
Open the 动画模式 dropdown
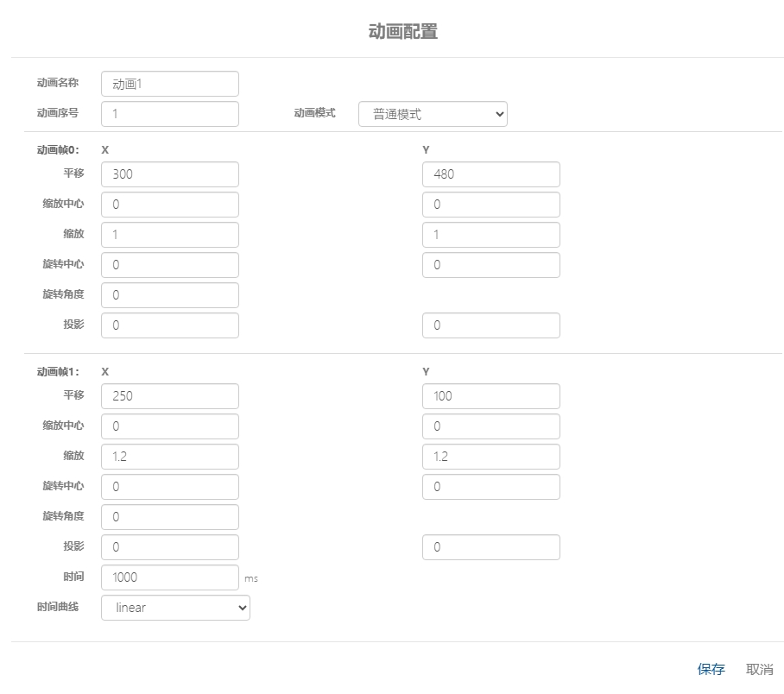pyautogui.click(x=433, y=114)
